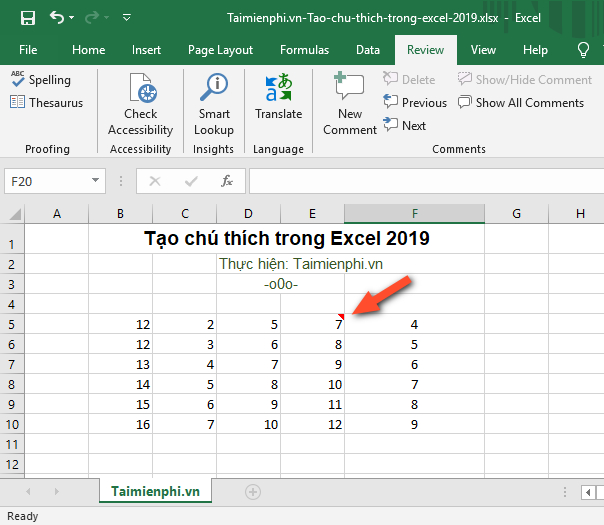Click the Cancel X icon in formula bar
604x525 pixels.
coord(155,181)
